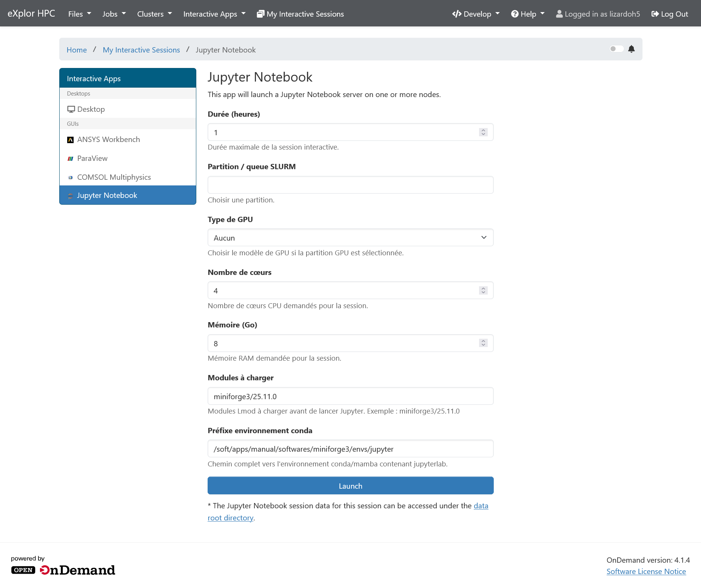
Task: Open My Interactive Sessions in navbar
Action: point(300,14)
